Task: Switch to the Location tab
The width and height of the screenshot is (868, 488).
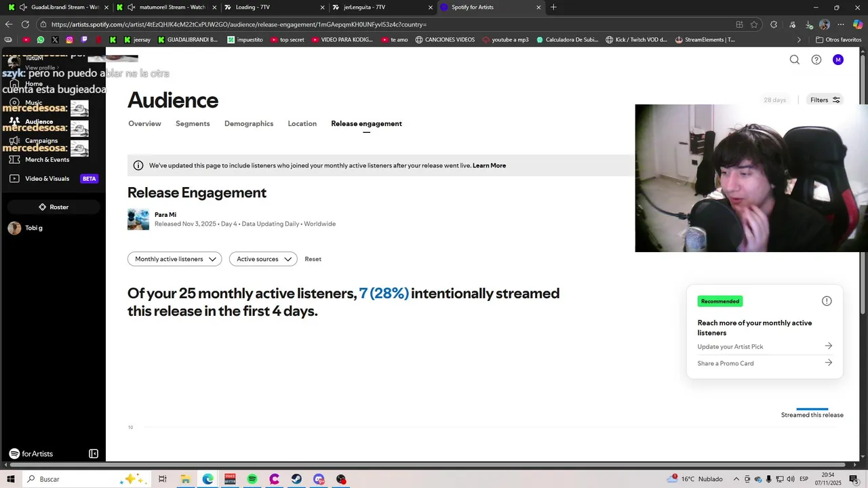Action: pos(302,123)
